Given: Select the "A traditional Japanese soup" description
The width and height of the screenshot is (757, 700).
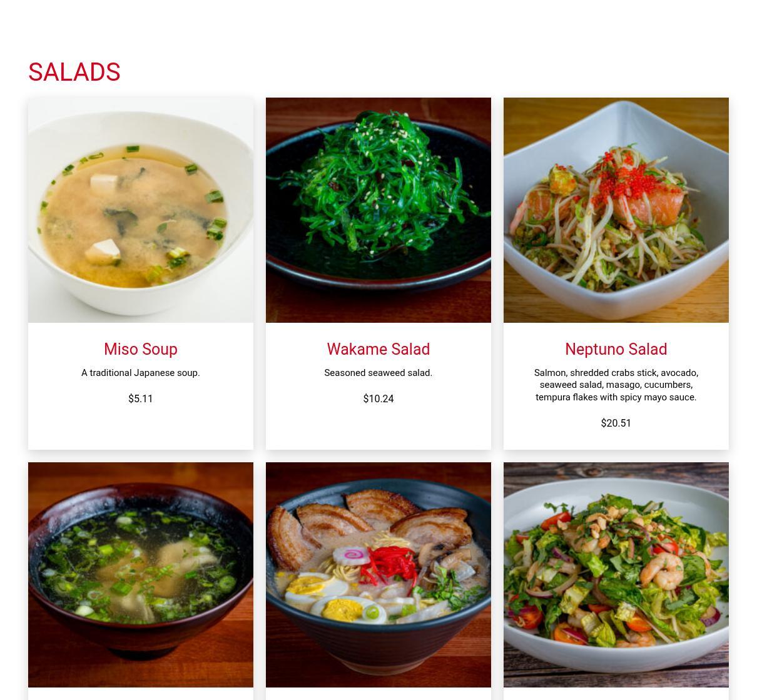Looking at the screenshot, I should tap(141, 373).
